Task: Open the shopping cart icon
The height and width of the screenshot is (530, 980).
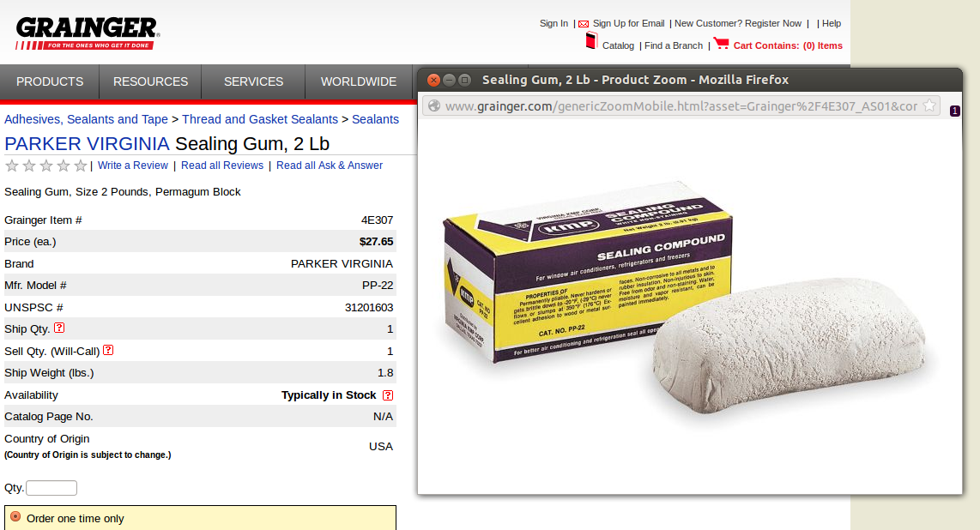Action: 721,44
